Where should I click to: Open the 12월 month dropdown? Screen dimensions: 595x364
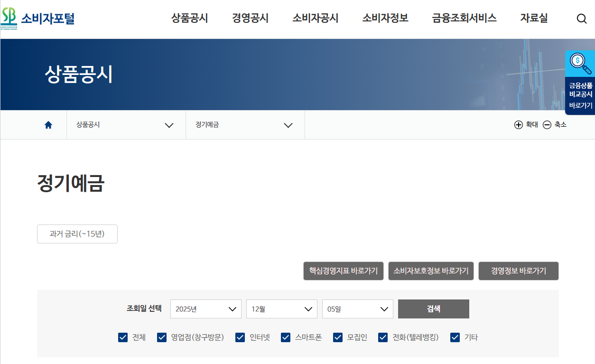pyautogui.click(x=281, y=308)
